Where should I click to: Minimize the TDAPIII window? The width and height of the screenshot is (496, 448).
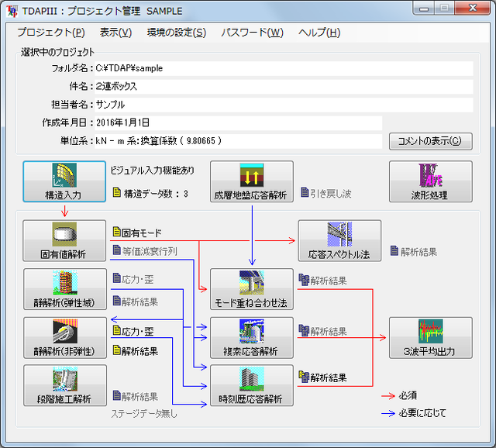click(x=424, y=9)
